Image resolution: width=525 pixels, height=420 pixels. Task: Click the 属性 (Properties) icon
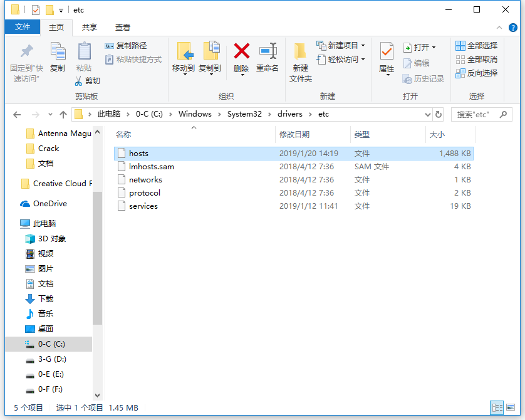387,51
